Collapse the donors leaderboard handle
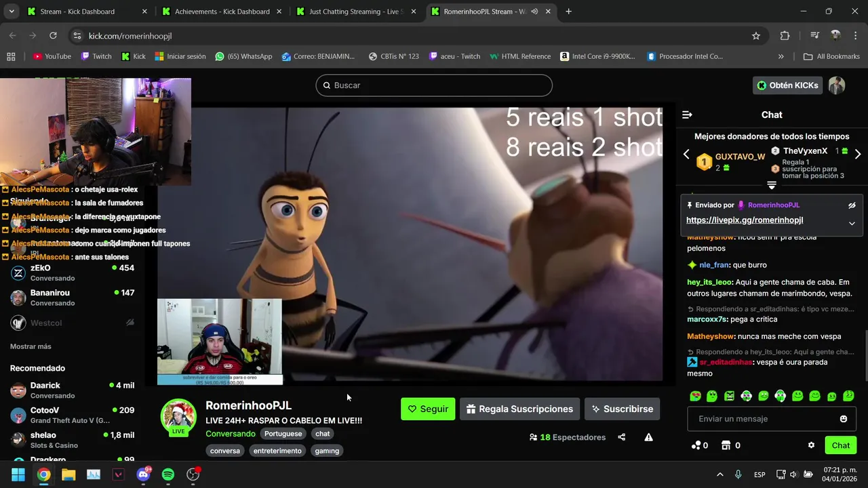This screenshot has height=488, width=868. coord(772,185)
